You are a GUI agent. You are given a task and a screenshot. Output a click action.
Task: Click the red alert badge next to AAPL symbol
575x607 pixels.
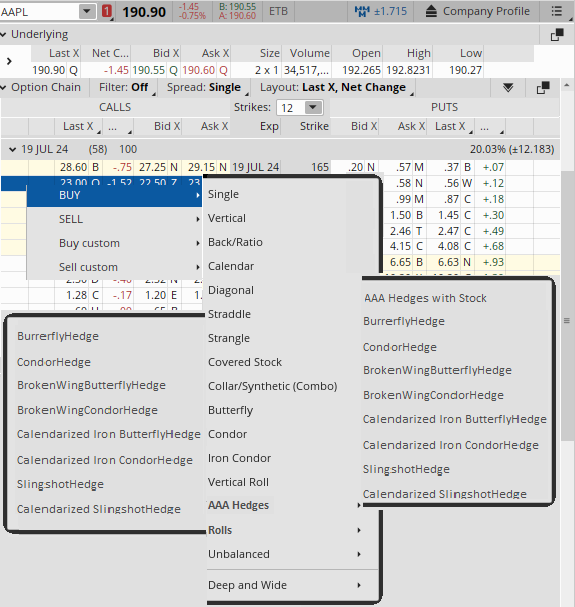pyautogui.click(x=107, y=11)
